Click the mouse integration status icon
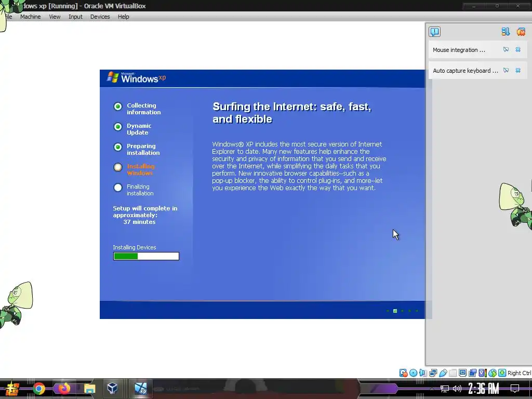The width and height of the screenshot is (532, 399). click(493, 373)
